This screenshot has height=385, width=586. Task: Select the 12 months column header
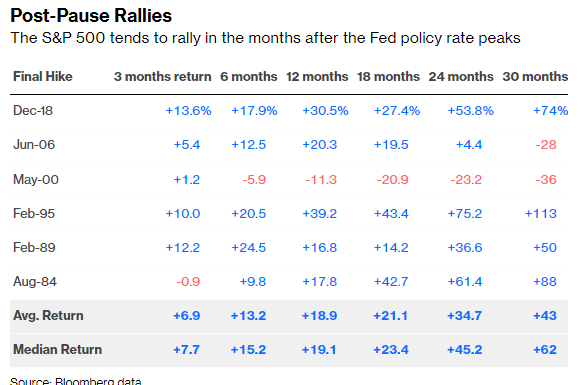317,77
